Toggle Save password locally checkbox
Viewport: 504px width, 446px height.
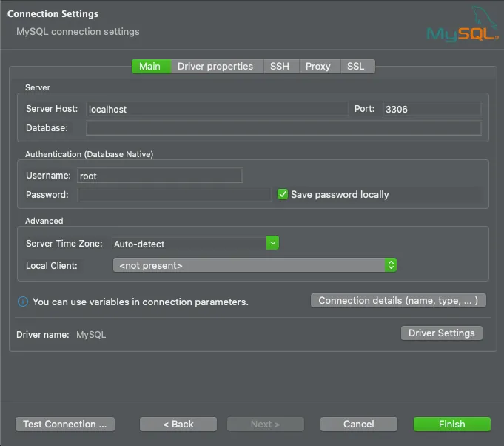(283, 194)
